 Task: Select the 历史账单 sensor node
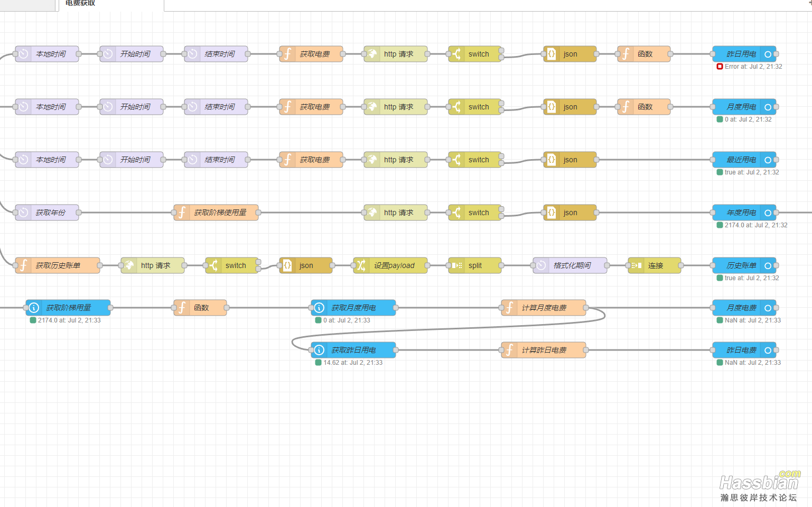[744, 265]
